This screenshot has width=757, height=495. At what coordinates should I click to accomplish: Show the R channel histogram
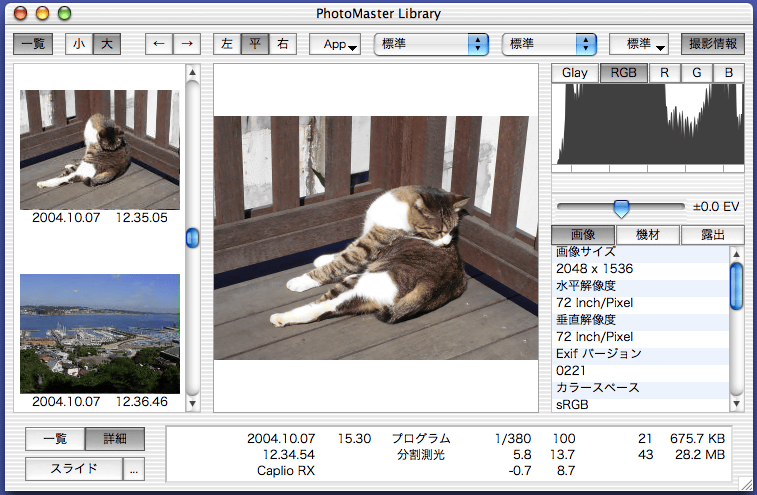664,73
